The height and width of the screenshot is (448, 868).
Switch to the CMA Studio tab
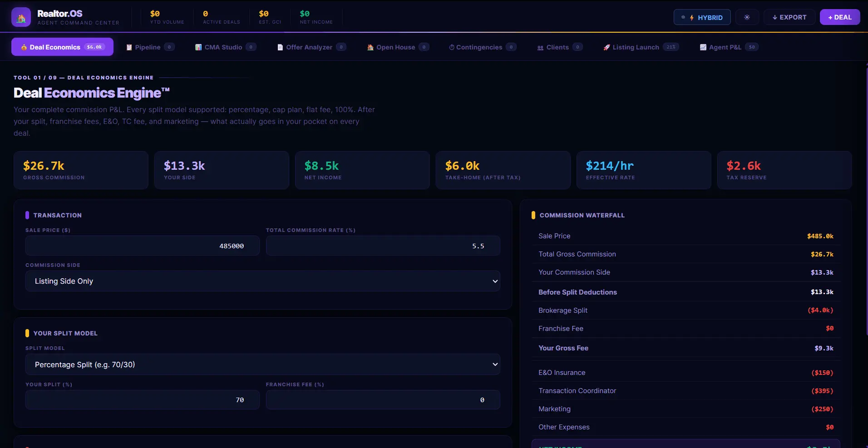[x=226, y=47]
